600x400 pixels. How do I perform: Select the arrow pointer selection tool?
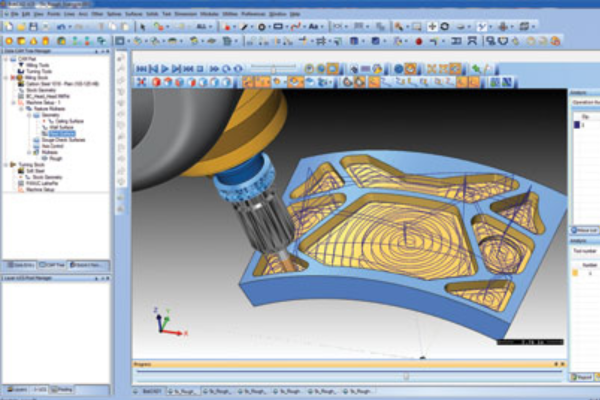(x=144, y=27)
